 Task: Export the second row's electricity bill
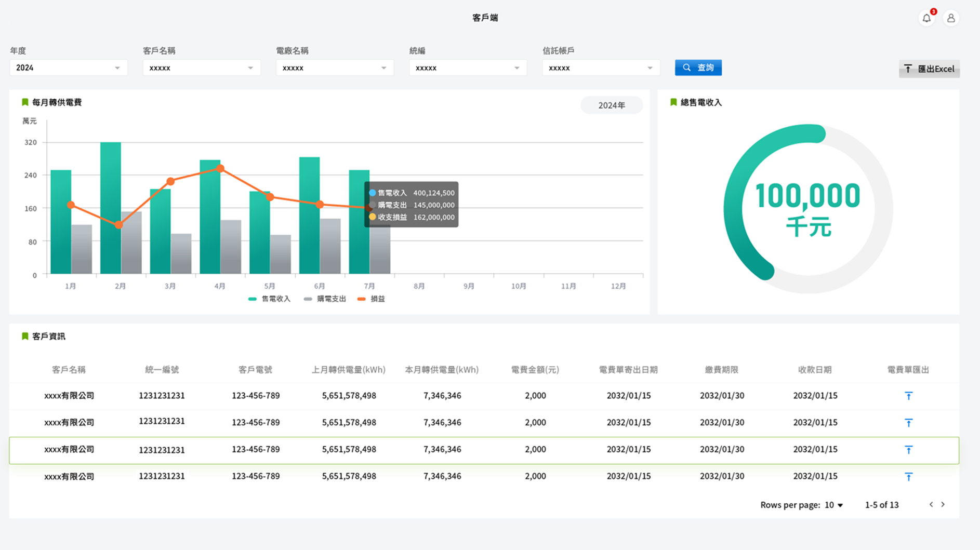click(x=908, y=423)
